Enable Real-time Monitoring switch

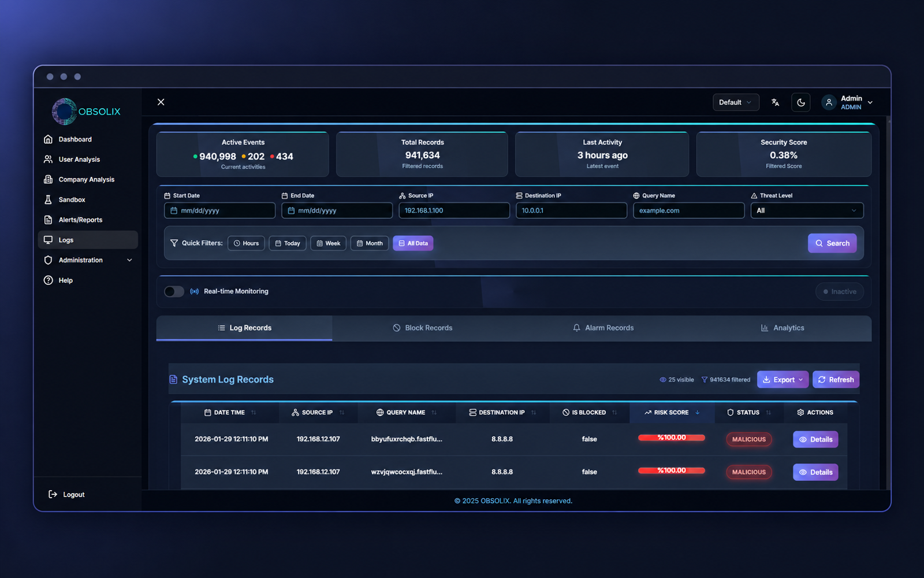[174, 291]
